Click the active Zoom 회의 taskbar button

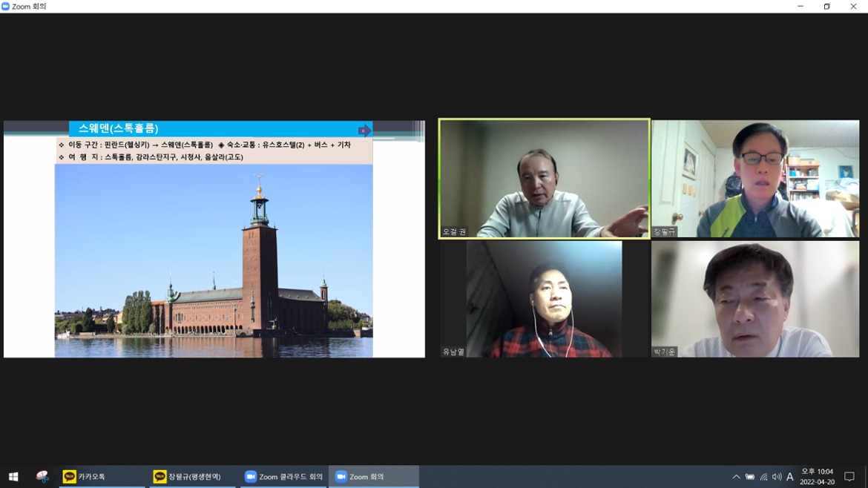(x=373, y=476)
